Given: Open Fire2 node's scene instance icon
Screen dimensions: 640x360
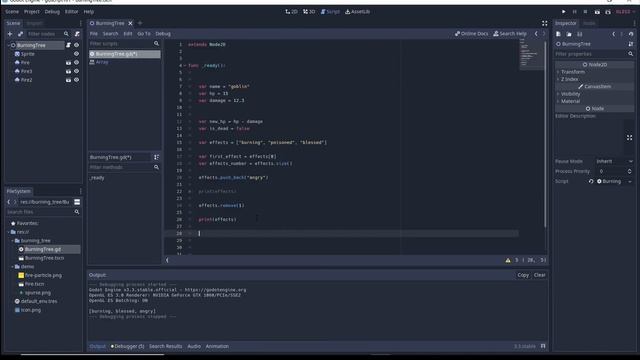Looking at the screenshot, I should tap(68, 80).
